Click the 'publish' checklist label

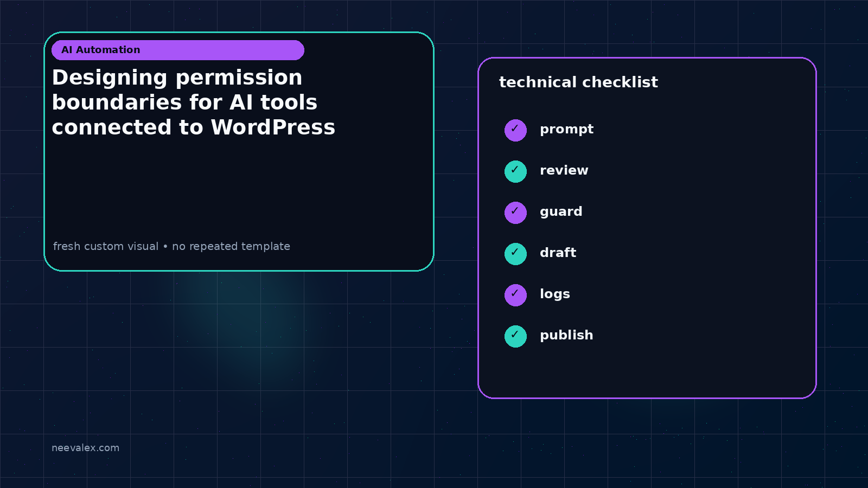pos(566,336)
